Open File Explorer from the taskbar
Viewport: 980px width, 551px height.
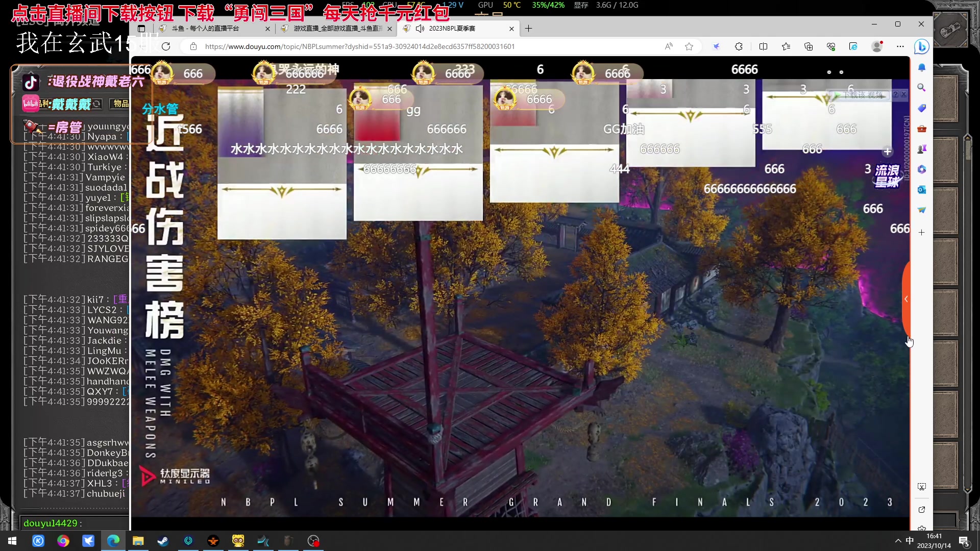(x=138, y=541)
